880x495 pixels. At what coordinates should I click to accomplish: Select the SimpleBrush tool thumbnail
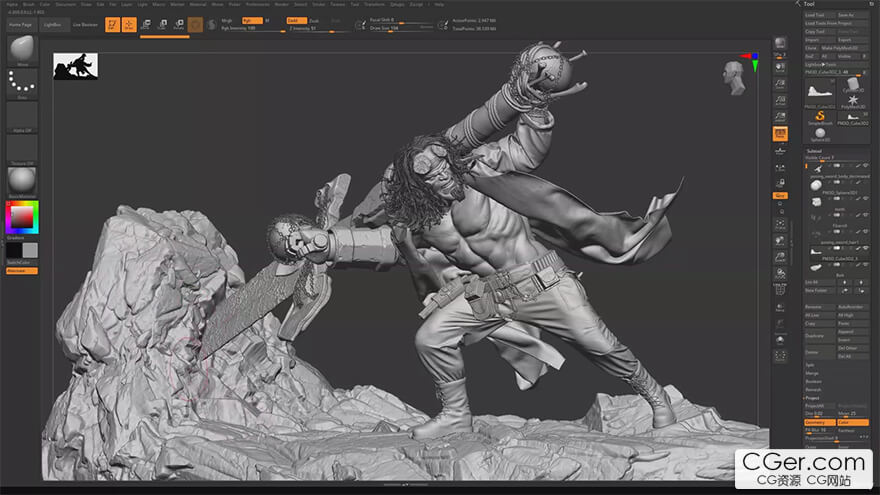click(x=820, y=117)
